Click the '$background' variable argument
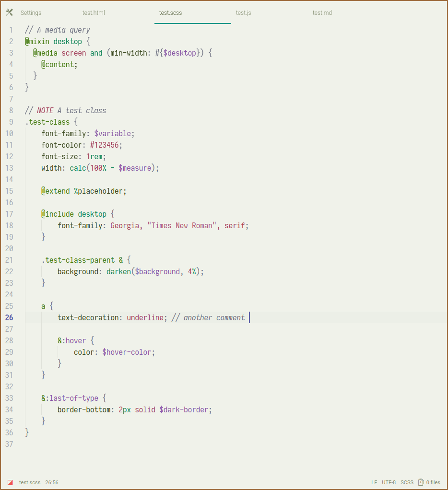Screen dimensions: 448x490 coord(157,271)
